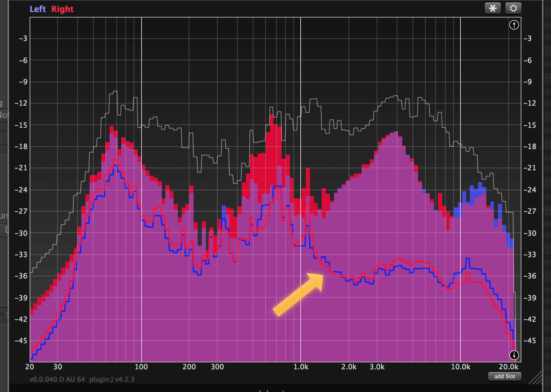551x392 pixels.
Task: Click the 100 frequency axis label
Action: [x=141, y=367]
